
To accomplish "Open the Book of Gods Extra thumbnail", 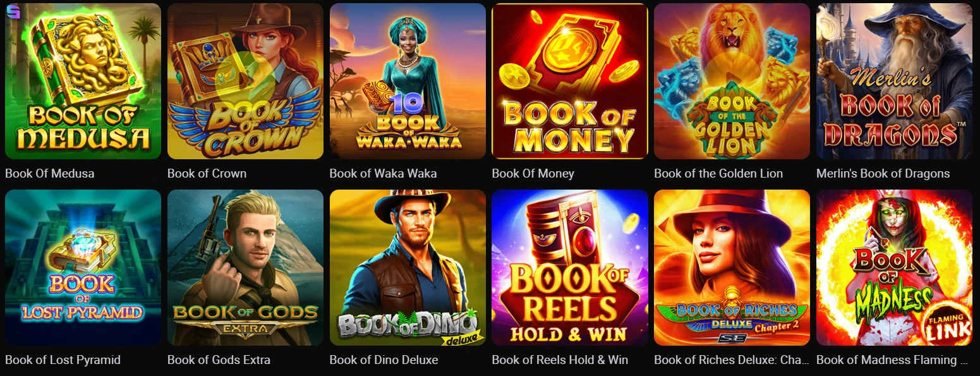I will click(x=245, y=267).
